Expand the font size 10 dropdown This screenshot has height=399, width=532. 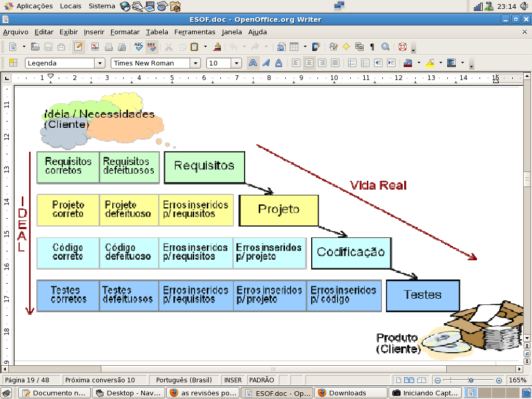[236, 63]
